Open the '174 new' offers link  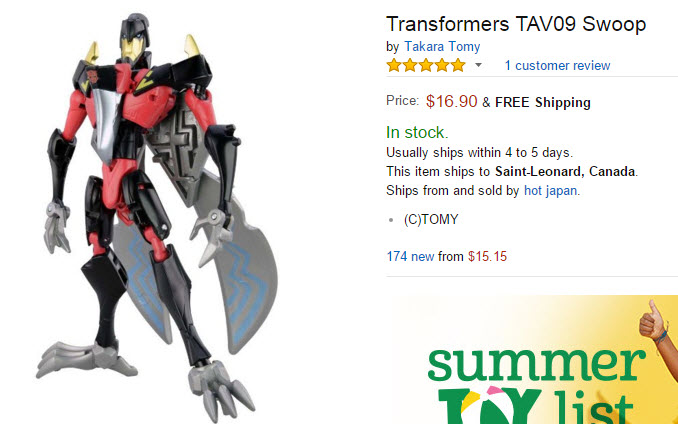[410, 256]
